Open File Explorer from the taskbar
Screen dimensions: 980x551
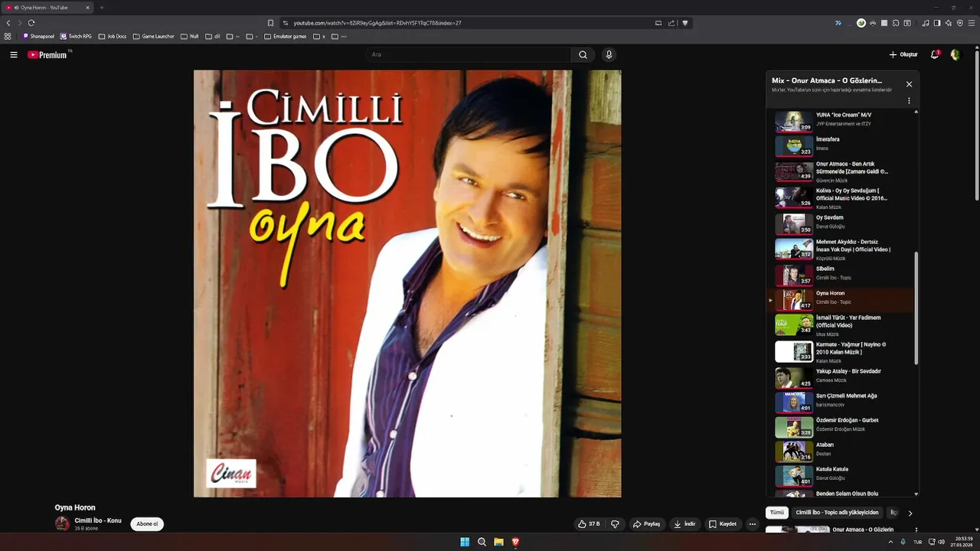click(x=498, y=542)
